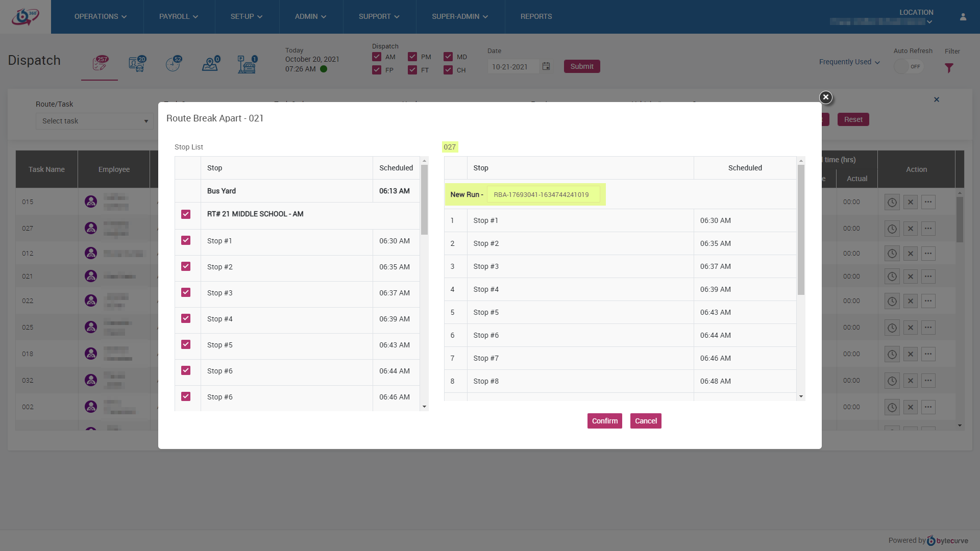Open the clock icon with 52 badge
Image resolution: width=980 pixels, height=551 pixels.
(173, 64)
